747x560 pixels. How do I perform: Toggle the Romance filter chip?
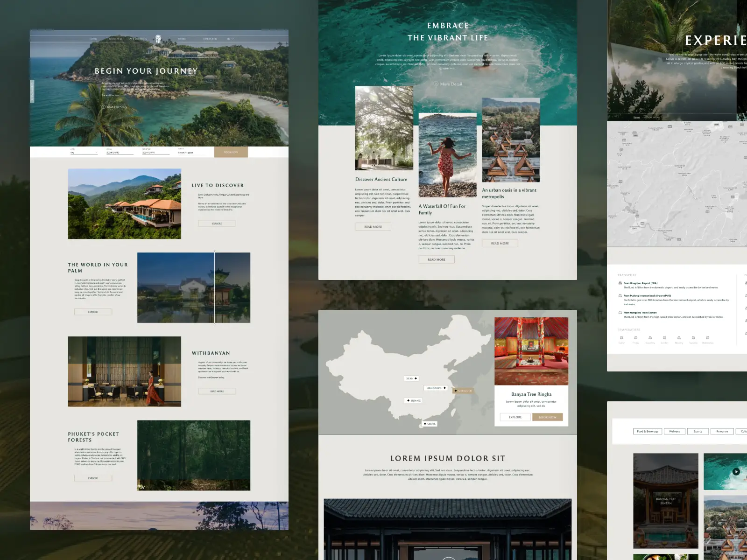click(x=722, y=431)
